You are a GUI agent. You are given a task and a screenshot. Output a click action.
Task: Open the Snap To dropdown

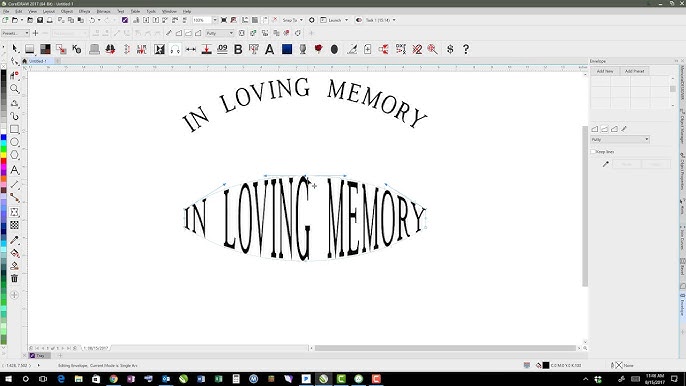point(293,20)
